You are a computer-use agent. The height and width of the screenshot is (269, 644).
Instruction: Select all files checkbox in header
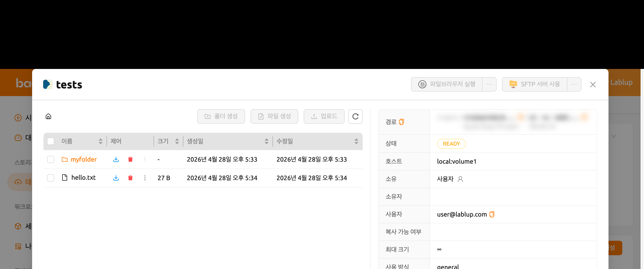pos(51,141)
